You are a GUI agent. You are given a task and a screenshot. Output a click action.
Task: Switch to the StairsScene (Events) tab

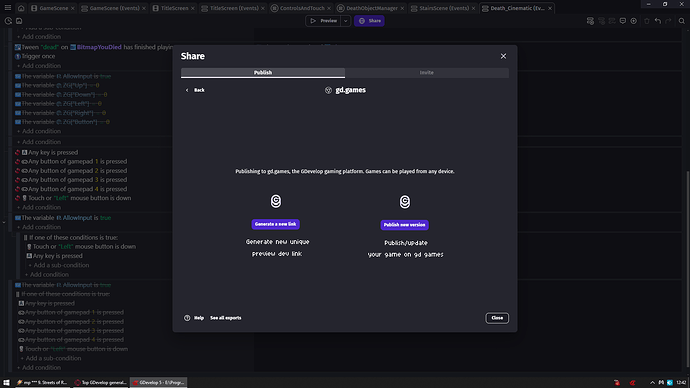click(443, 8)
